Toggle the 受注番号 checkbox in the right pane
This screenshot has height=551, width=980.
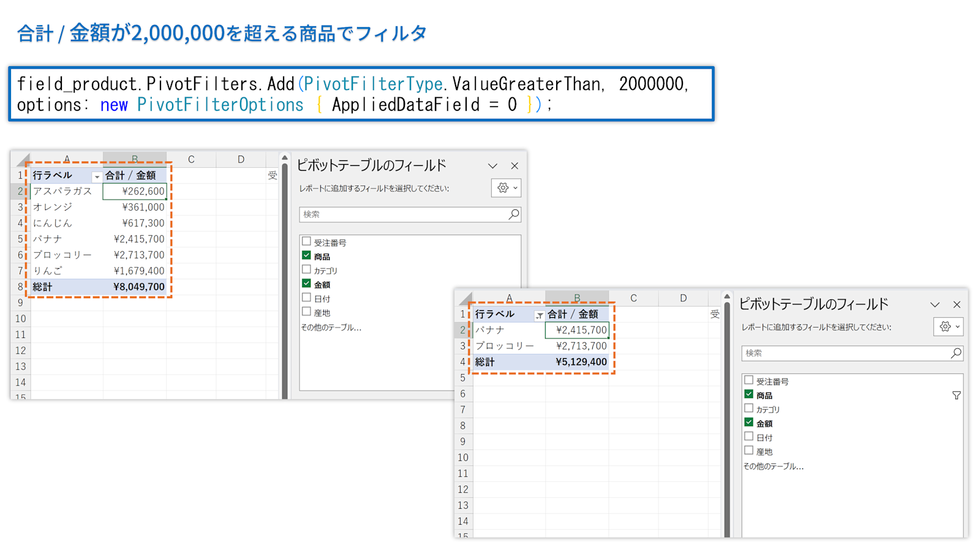point(748,381)
